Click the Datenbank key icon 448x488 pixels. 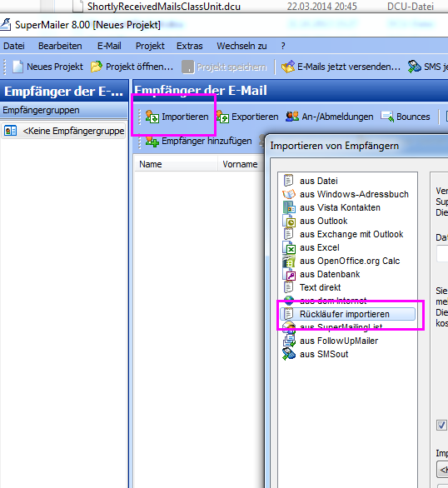click(x=289, y=274)
